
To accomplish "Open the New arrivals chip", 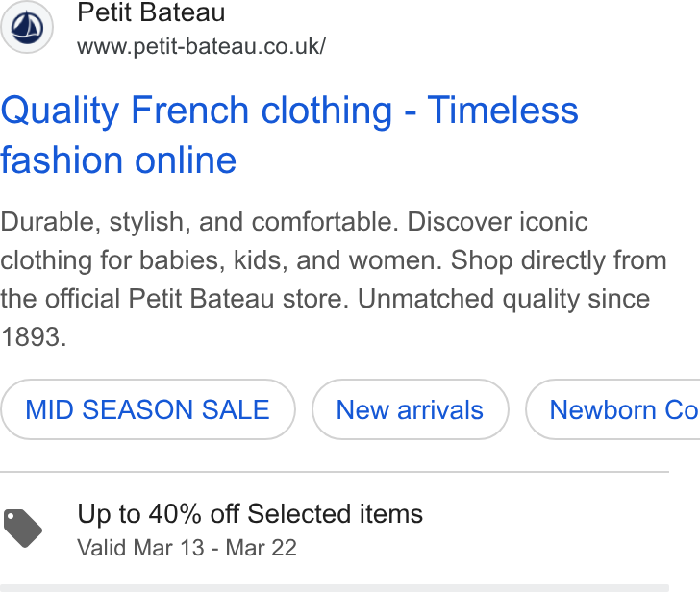I will (410, 409).
